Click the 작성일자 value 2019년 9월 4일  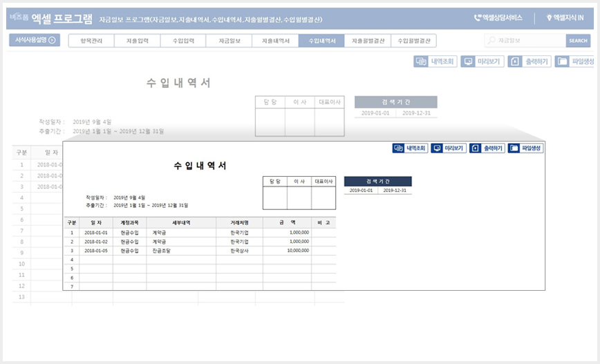(129, 198)
